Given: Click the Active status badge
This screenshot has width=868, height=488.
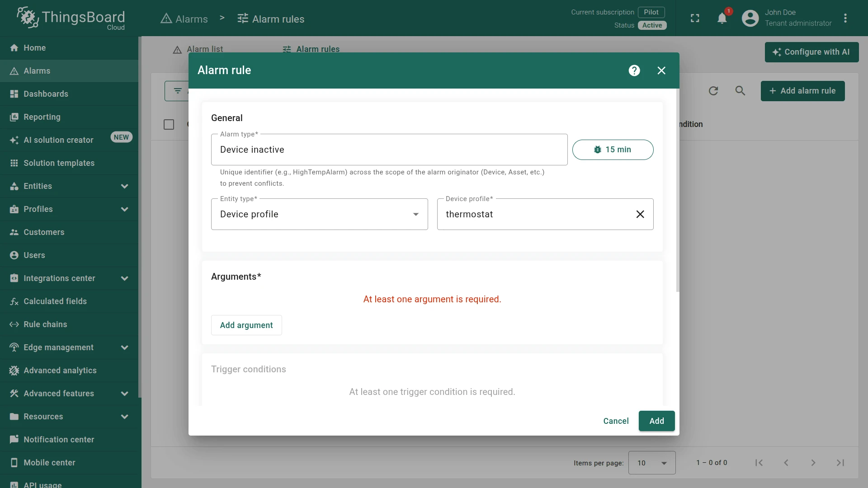Looking at the screenshot, I should click(652, 25).
